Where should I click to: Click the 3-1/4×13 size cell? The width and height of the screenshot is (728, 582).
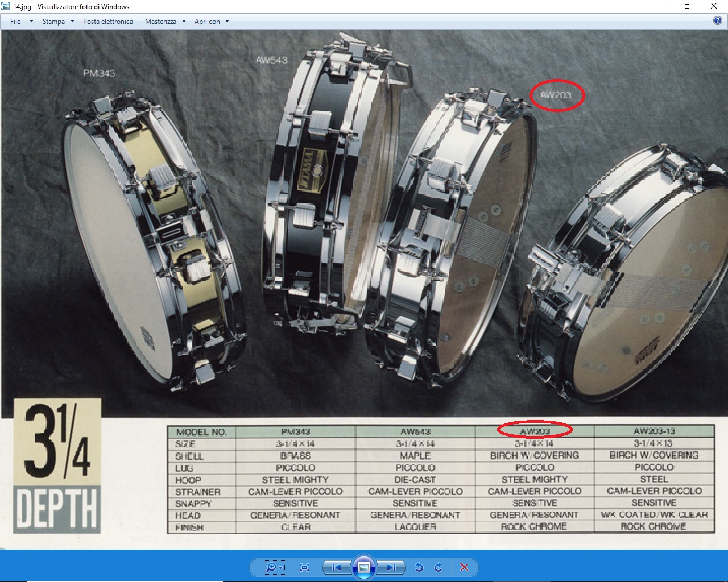tap(654, 443)
